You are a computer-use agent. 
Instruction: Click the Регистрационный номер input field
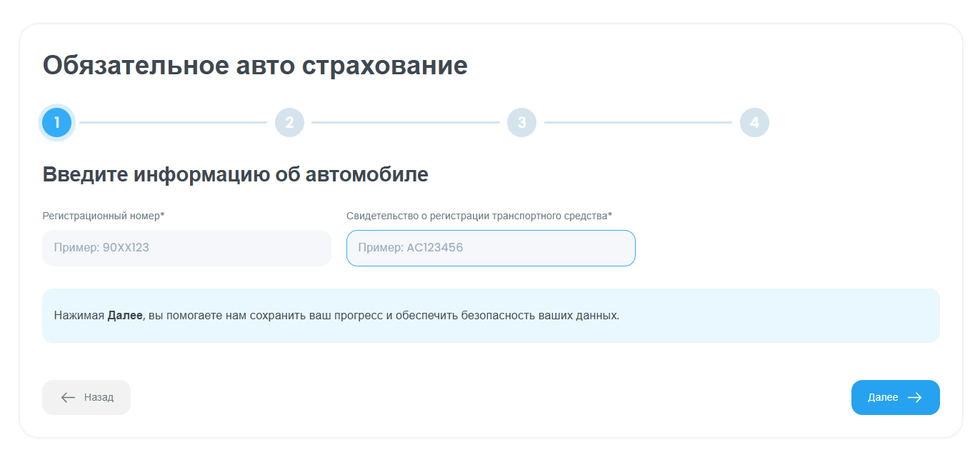click(186, 248)
